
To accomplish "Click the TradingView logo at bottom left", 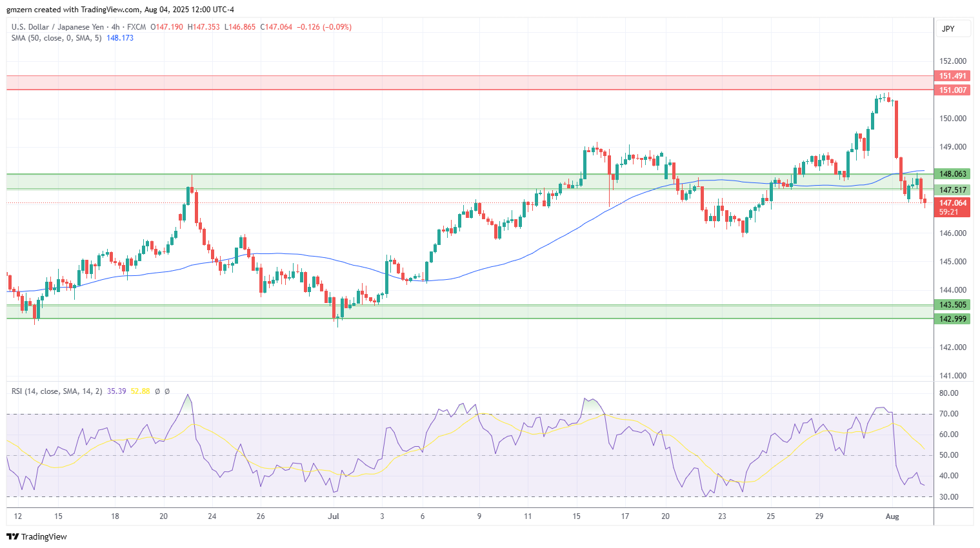I will tap(37, 536).
